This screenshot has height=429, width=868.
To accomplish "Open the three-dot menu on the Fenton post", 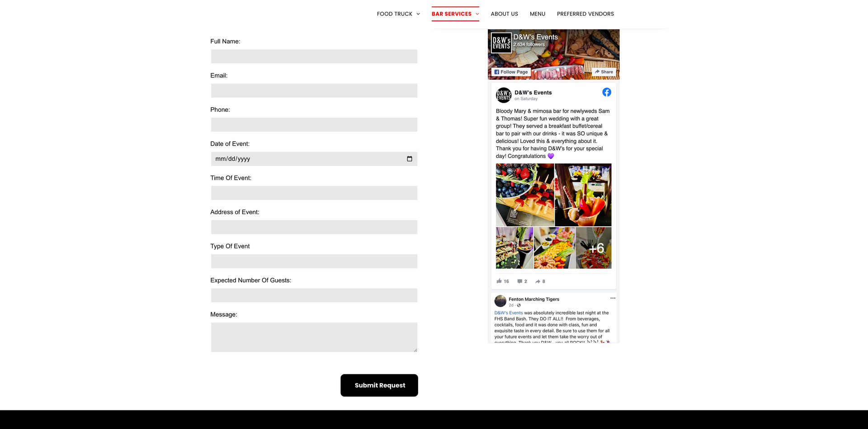I will [x=613, y=298].
